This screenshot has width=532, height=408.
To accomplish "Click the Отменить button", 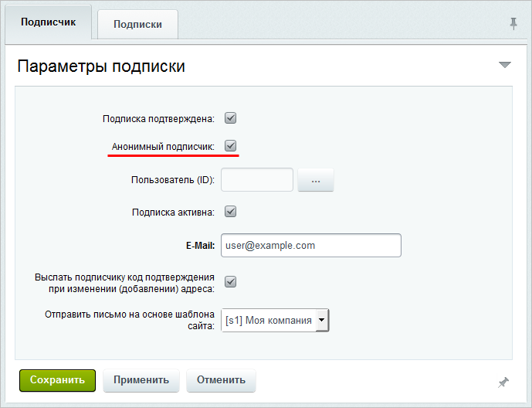I will click(x=221, y=380).
